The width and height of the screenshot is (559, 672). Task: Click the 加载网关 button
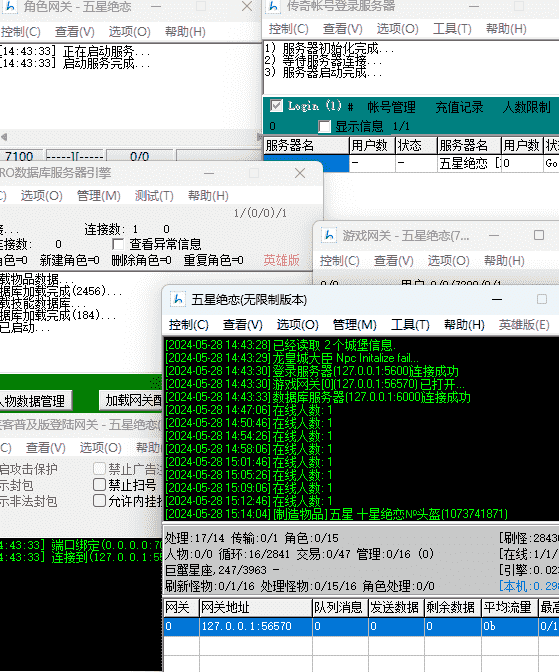click(131, 400)
